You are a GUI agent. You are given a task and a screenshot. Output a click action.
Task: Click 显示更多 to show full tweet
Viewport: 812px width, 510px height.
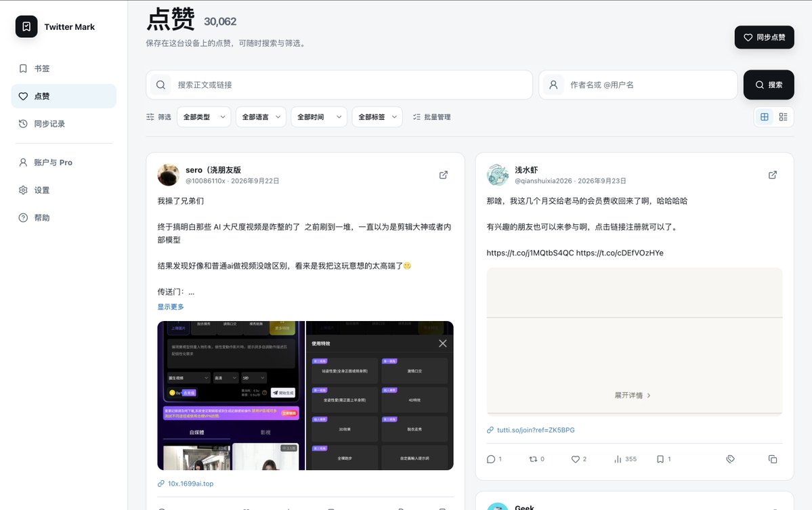click(x=171, y=307)
